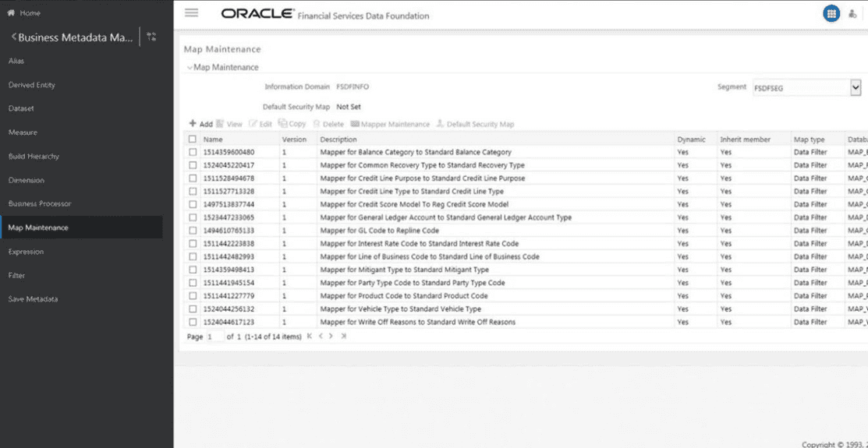
Task: Click the Copy toolbar button
Action: [x=292, y=124]
